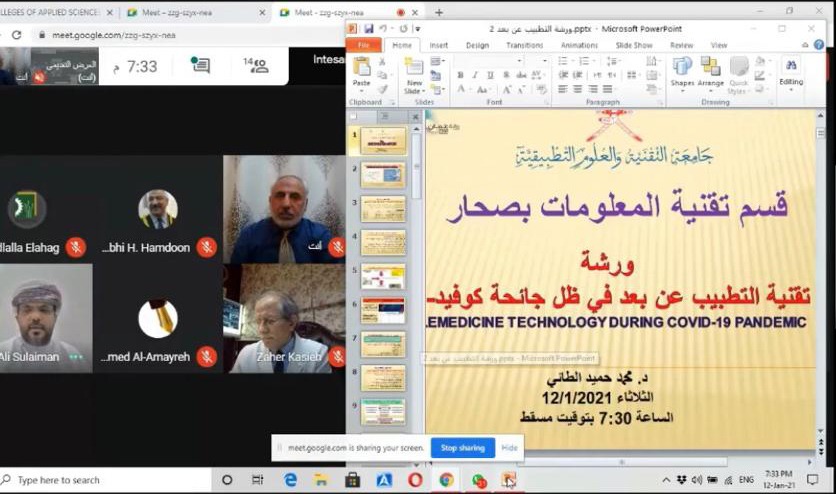Toggle Bold formatting in Font group
Screen dimensions: 836x494
point(462,75)
